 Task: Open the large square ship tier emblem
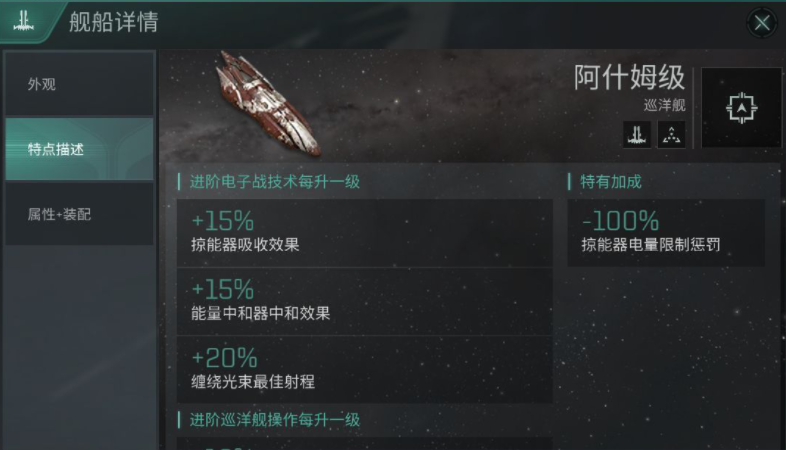741,108
